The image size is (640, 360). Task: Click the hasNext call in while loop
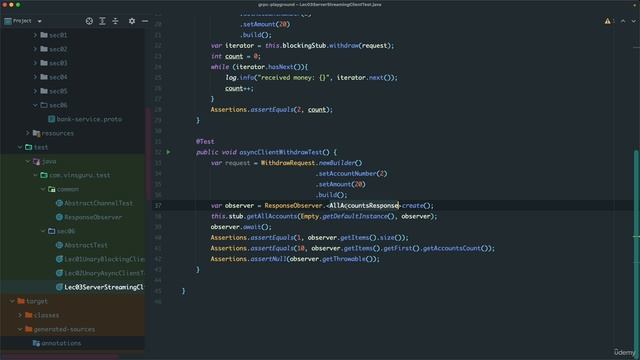tap(280, 67)
